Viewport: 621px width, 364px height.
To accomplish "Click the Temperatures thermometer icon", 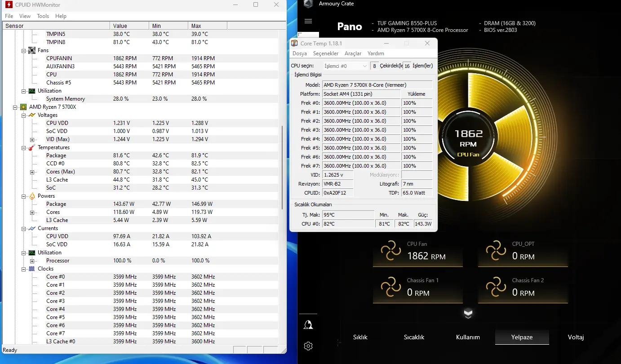I will [32, 147].
